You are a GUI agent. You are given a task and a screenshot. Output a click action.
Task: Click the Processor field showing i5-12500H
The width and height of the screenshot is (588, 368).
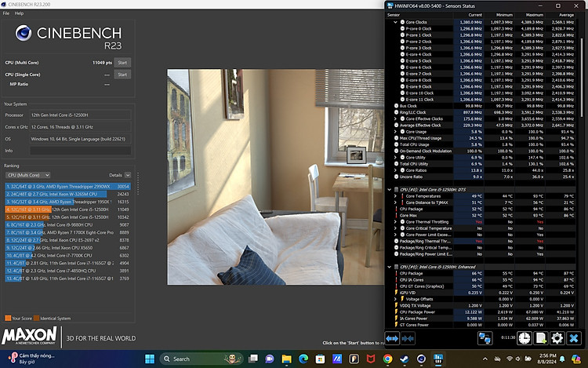coord(81,115)
